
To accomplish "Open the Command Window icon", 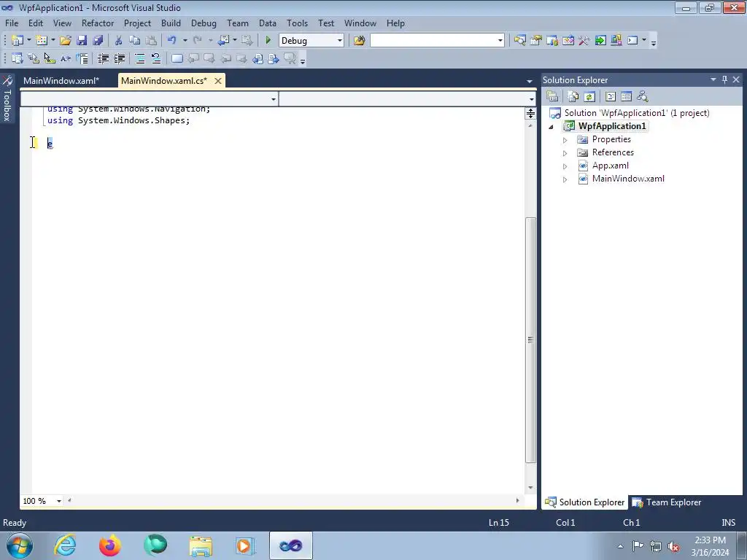I will tap(632, 41).
